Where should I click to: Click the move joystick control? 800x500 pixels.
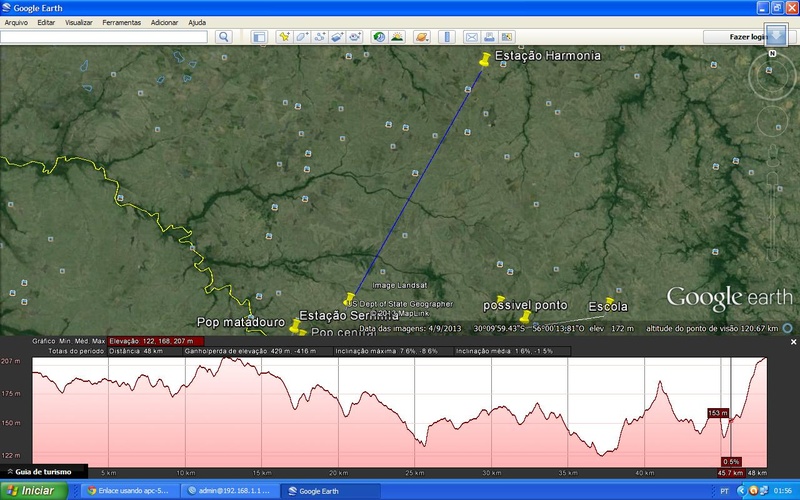coord(772,121)
